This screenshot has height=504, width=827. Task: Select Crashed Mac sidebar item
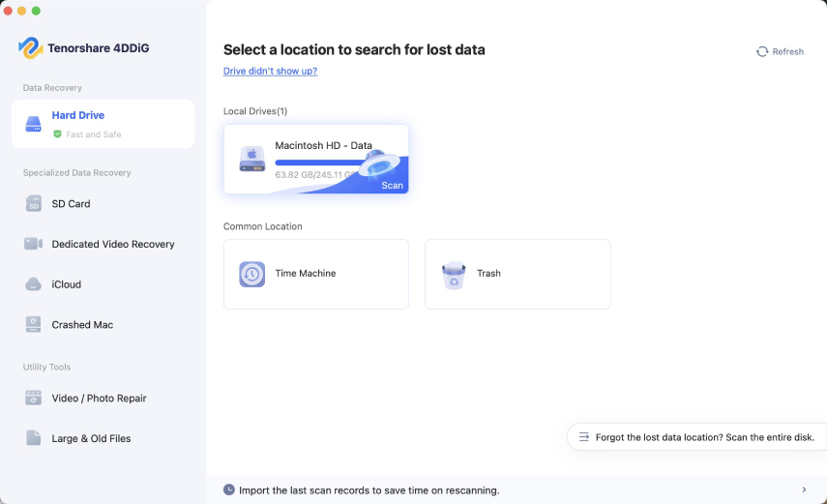point(82,325)
